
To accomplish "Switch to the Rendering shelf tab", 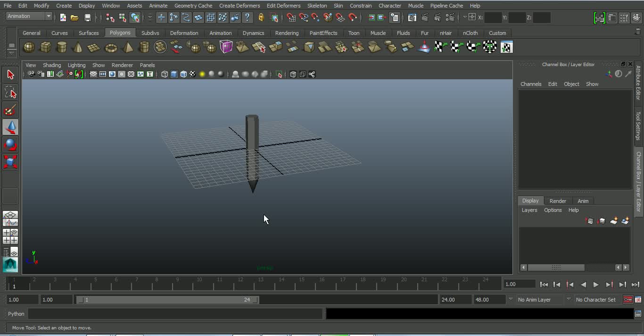I will [x=287, y=33].
